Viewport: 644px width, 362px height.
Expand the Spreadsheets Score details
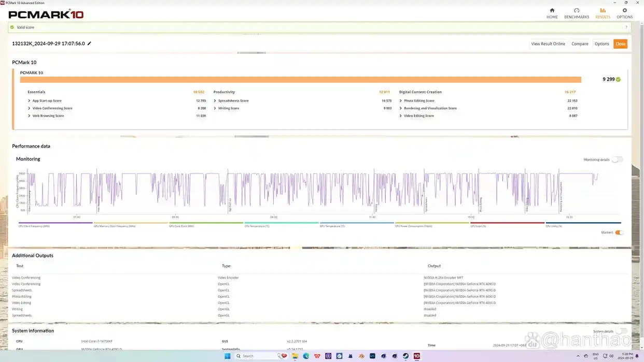point(215,101)
